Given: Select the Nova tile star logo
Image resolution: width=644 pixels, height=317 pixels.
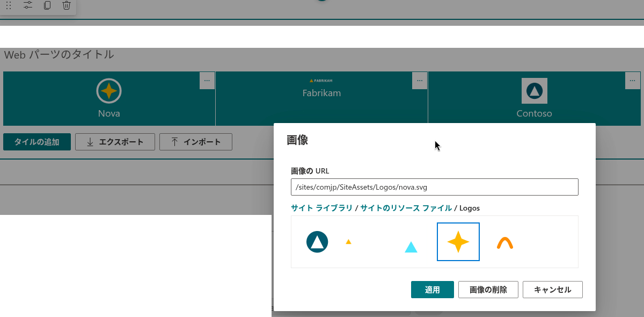Looking at the screenshot, I should pyautogui.click(x=109, y=91).
